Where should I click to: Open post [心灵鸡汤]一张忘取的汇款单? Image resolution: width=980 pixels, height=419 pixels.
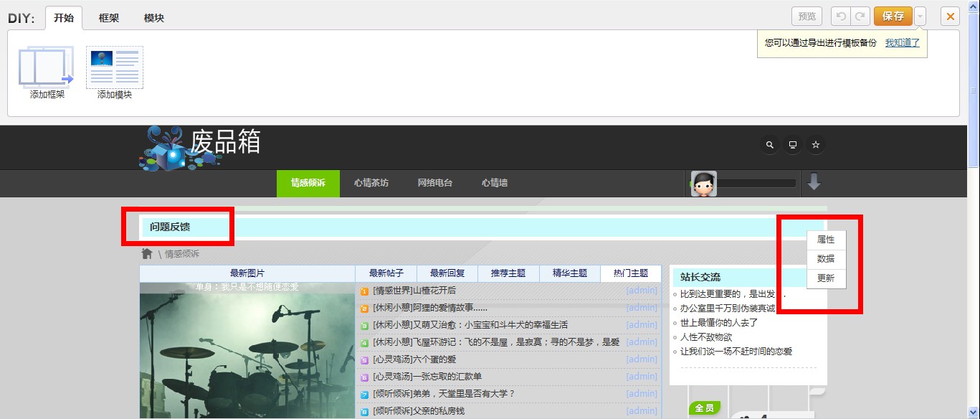tap(427, 377)
